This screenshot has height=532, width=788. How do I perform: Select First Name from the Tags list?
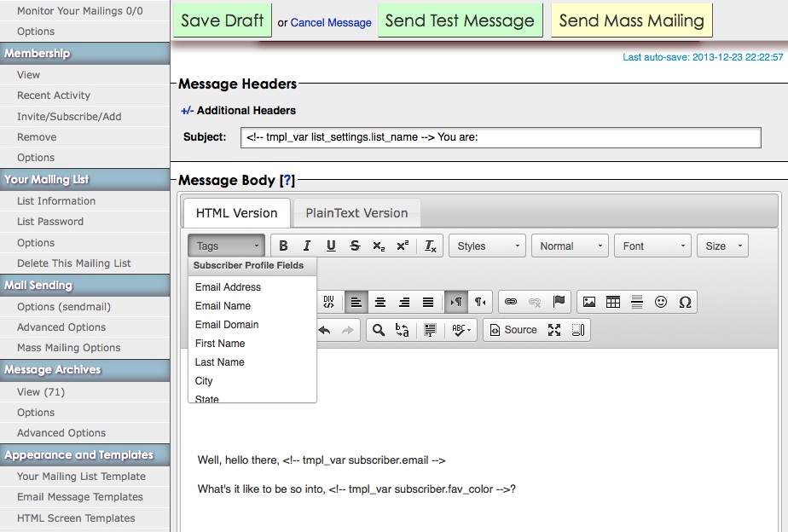tap(220, 343)
